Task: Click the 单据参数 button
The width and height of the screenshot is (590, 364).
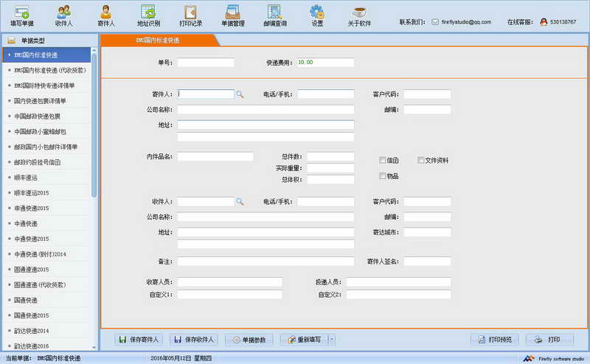Action: pos(249,340)
